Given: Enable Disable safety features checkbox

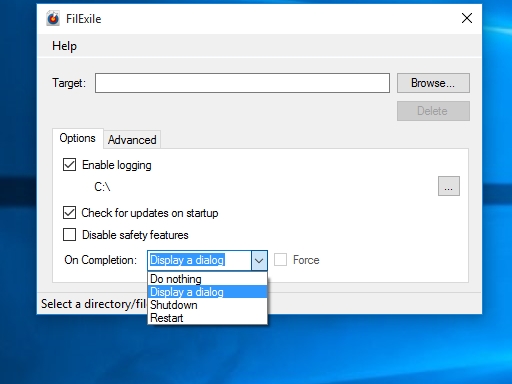Looking at the screenshot, I should (69, 235).
